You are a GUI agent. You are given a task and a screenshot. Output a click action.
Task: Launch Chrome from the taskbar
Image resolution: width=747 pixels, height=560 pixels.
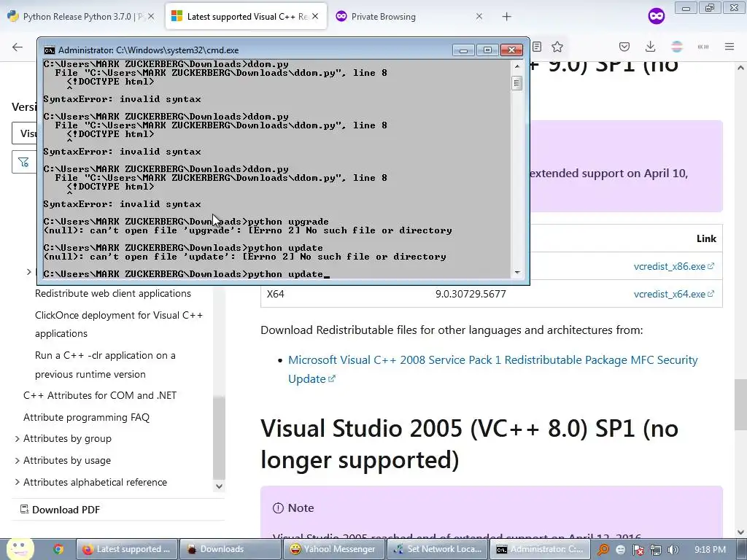tap(58, 549)
